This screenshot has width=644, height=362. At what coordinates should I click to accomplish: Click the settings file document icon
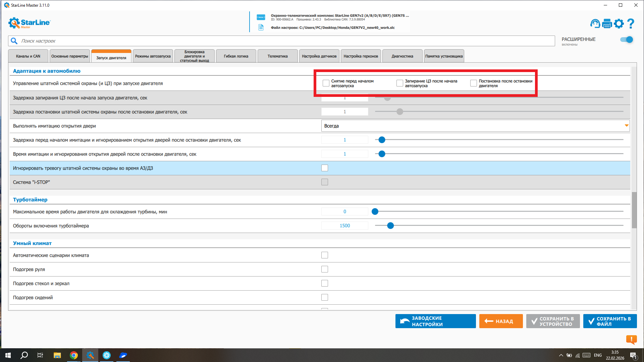261,27
